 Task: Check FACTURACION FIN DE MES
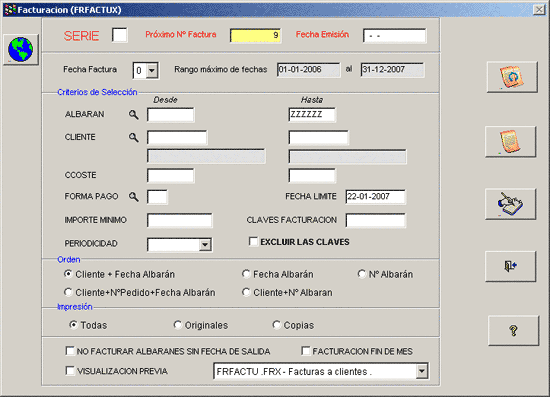306,351
